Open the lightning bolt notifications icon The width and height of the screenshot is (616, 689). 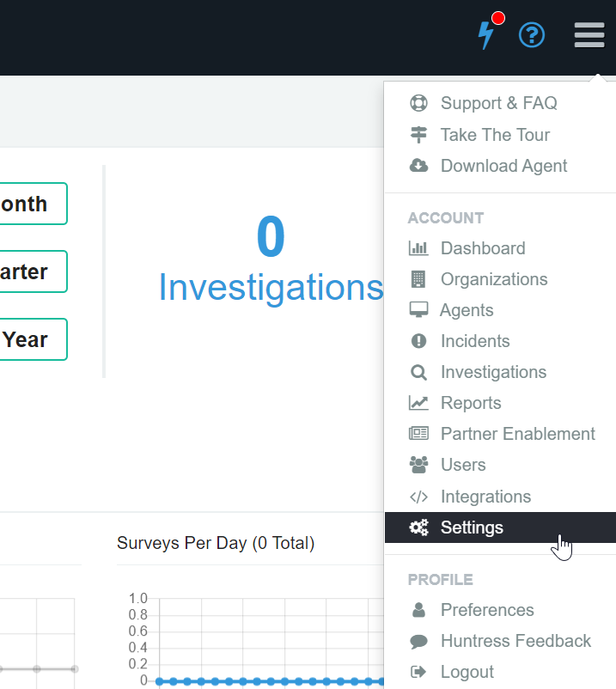coord(487,34)
